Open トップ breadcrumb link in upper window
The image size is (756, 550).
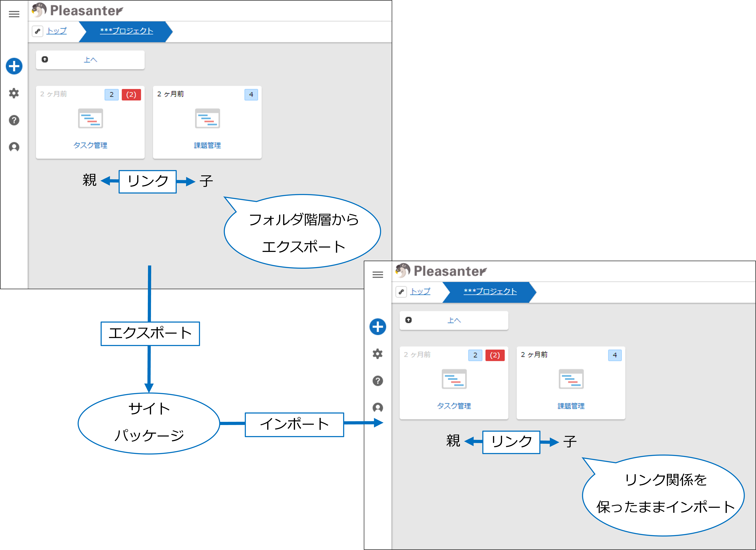(57, 31)
